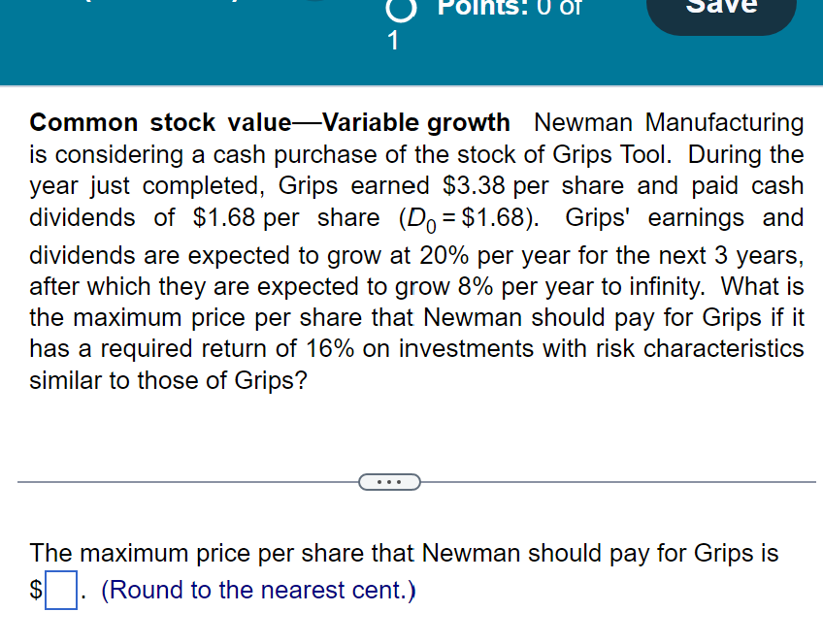Click the Save button
Viewport: 823px width, 644px height.
pos(721,12)
